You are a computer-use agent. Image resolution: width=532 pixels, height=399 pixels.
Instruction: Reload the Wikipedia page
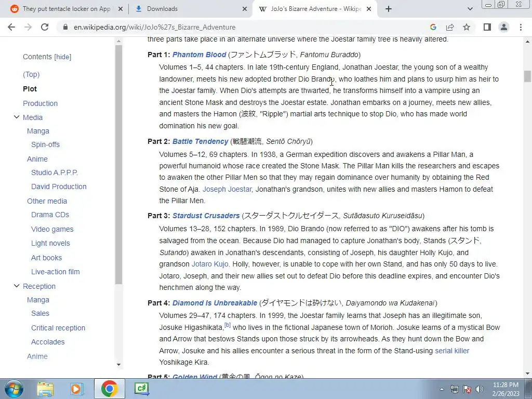click(45, 27)
